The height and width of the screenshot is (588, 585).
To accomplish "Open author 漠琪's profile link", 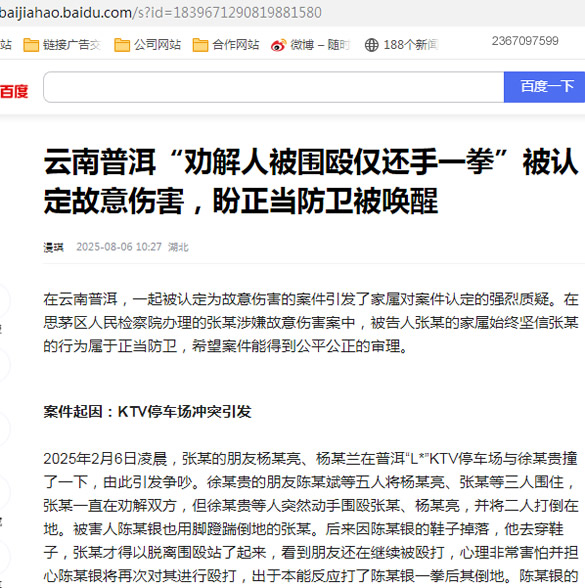I will (53, 247).
